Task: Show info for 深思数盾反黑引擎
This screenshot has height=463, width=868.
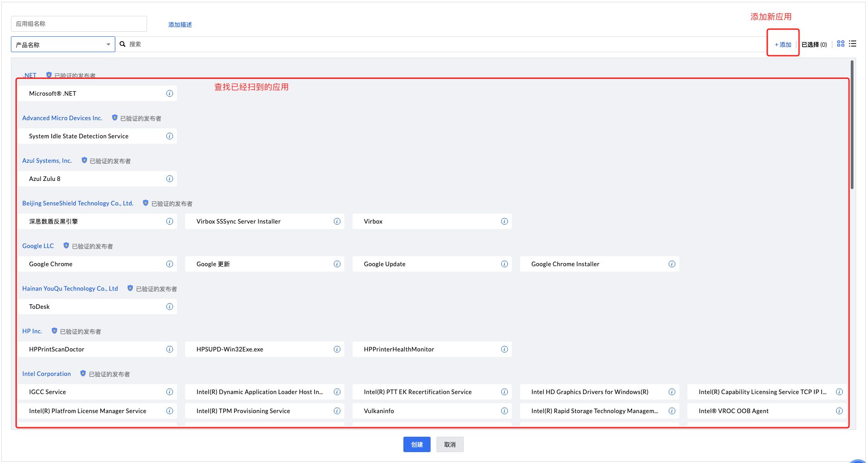Action: 170,221
